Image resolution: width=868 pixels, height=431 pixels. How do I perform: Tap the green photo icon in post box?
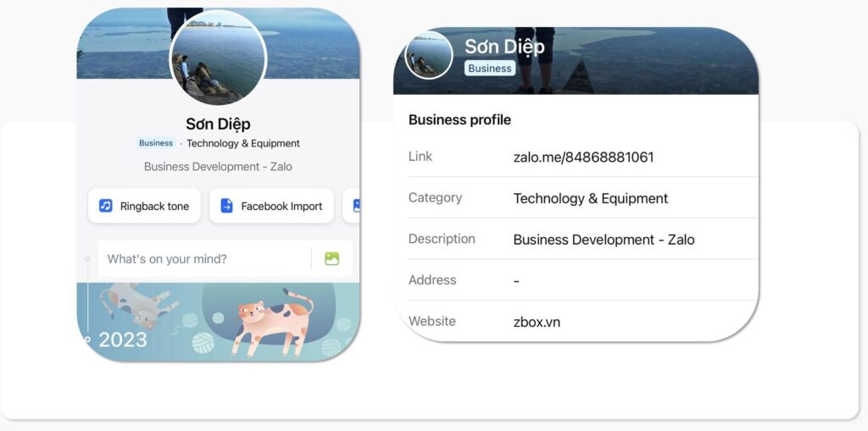pos(332,258)
